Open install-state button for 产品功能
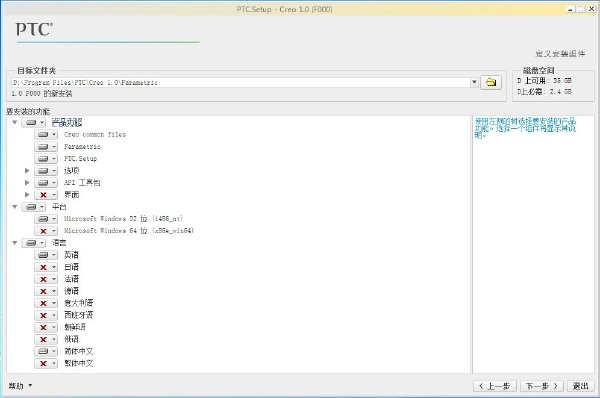The image size is (600, 398). (x=34, y=122)
